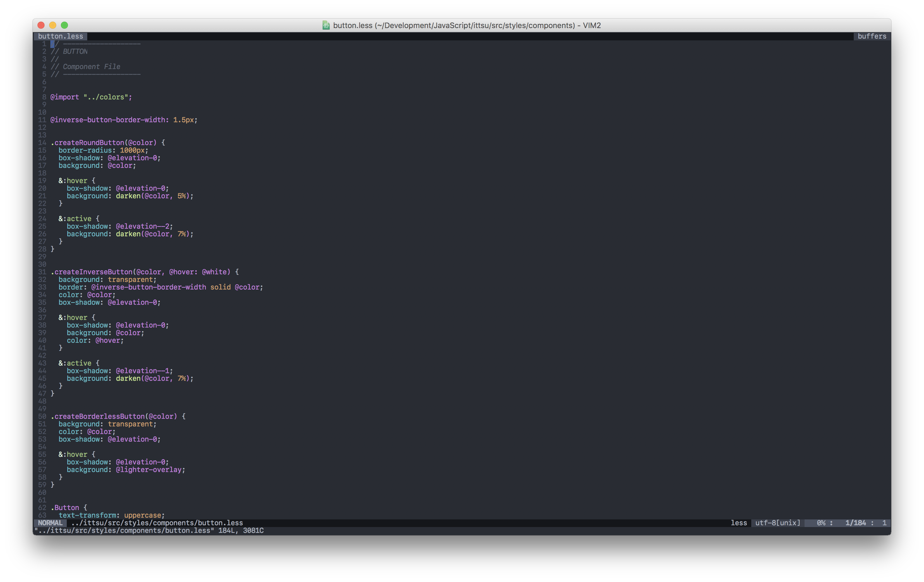
Task: Click the buffers label in the tabline
Action: coord(872,36)
